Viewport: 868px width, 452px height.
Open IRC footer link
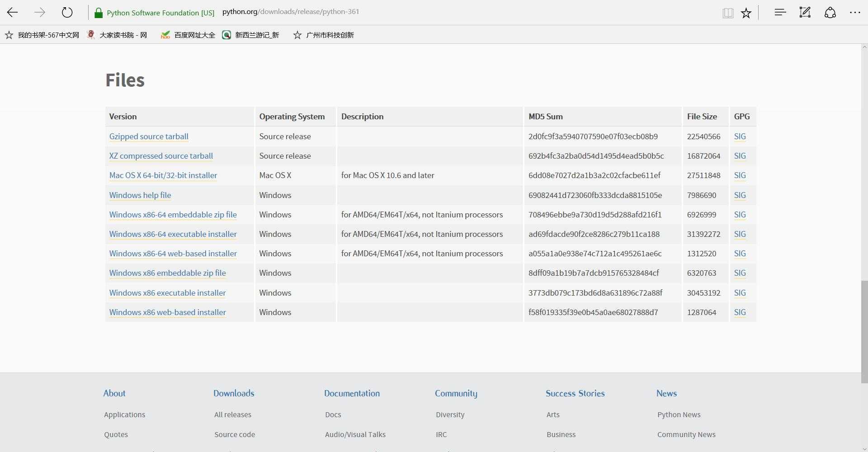[441, 434]
